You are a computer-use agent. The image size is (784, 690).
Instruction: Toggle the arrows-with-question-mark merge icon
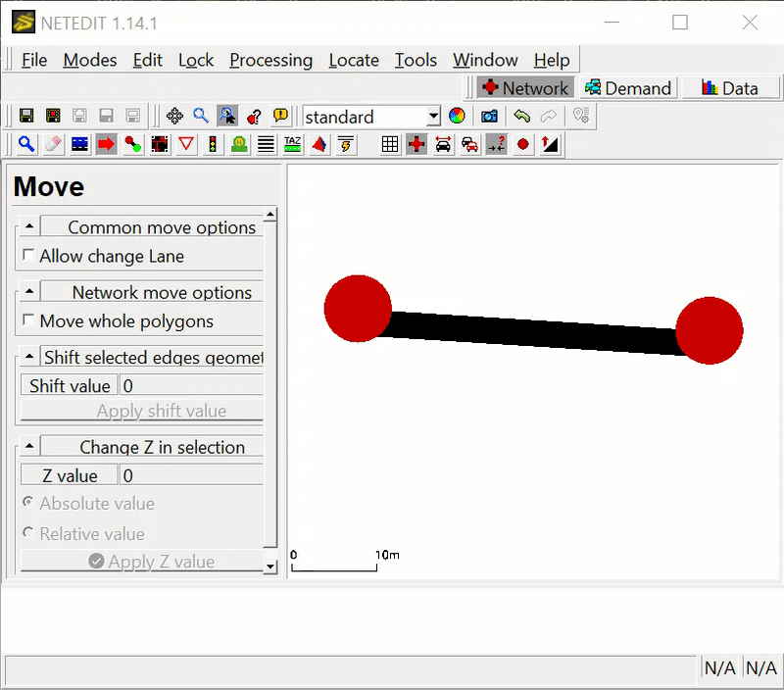click(x=497, y=144)
